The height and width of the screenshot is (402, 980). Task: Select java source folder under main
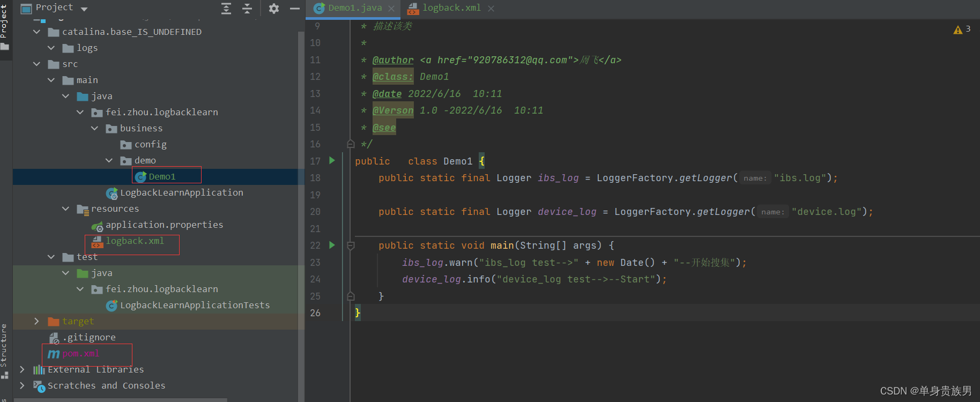click(101, 96)
